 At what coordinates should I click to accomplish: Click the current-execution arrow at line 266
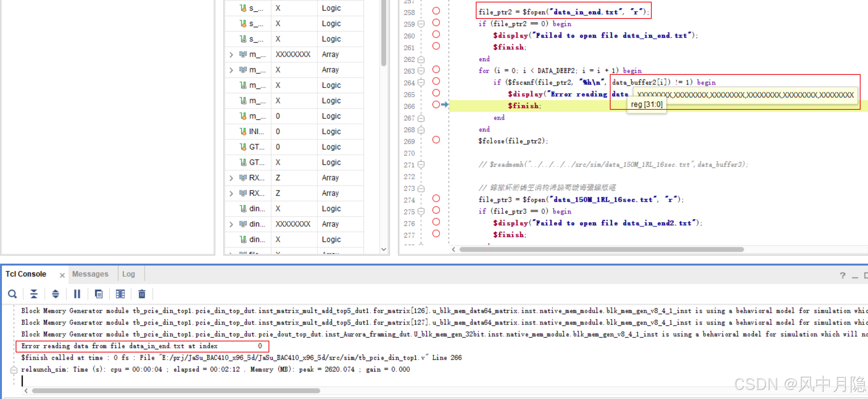coord(444,104)
